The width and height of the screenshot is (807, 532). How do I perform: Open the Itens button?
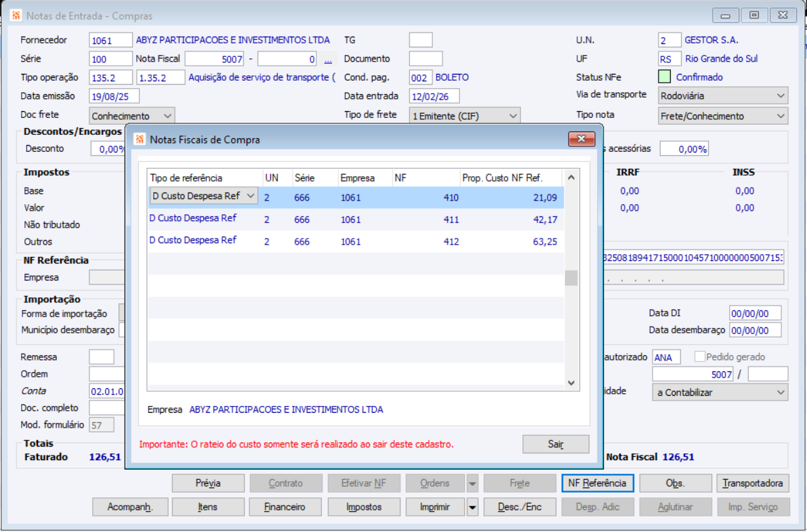coord(208,508)
